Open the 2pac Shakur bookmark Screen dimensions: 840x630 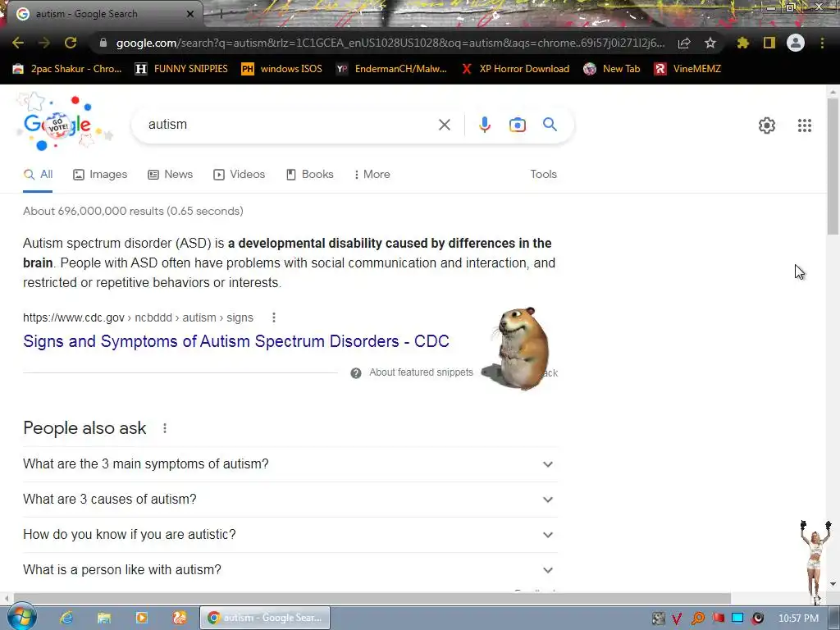(67, 69)
